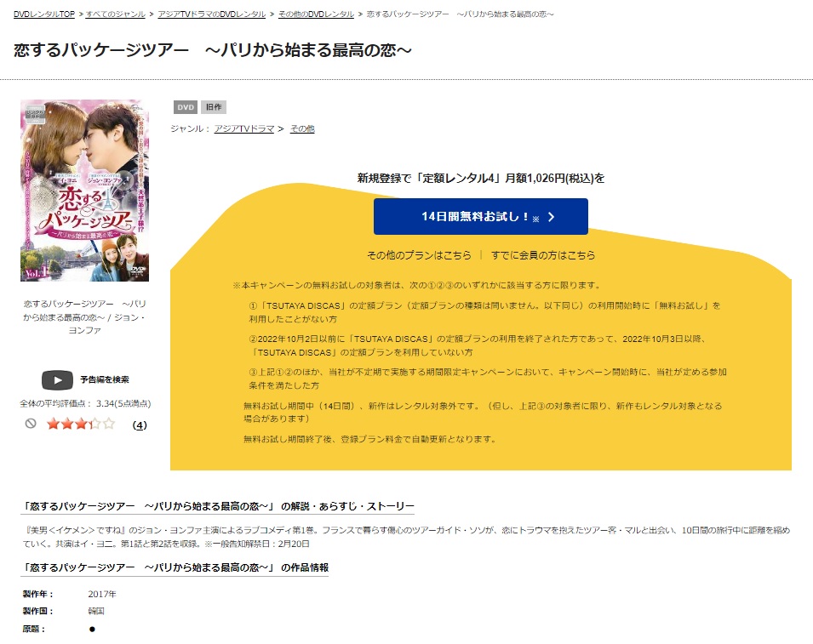The height and width of the screenshot is (644, 813).
Task: Open その他のプランはこちら link
Action: click(x=419, y=255)
